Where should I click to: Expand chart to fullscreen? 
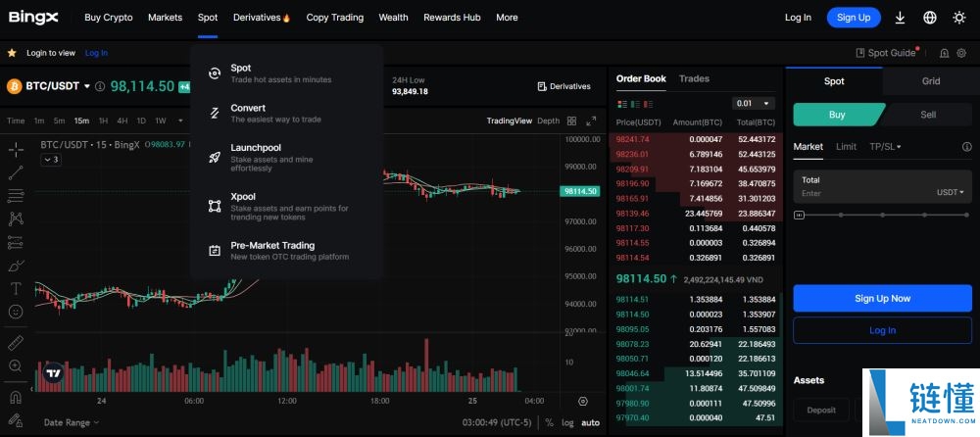591,121
